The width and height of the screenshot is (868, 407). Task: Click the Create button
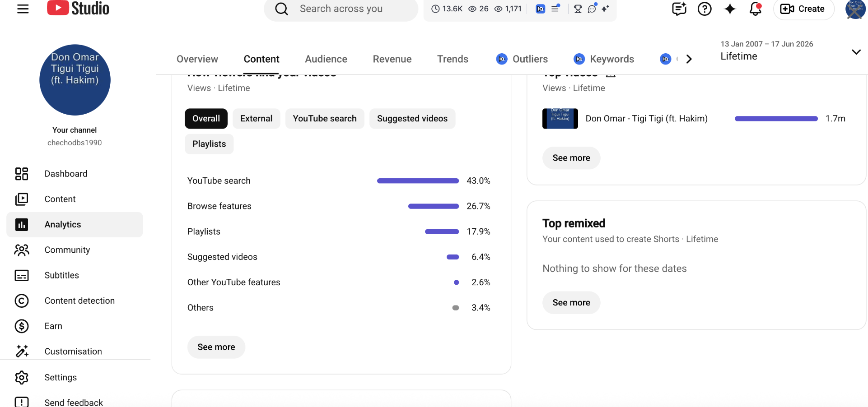pyautogui.click(x=803, y=9)
